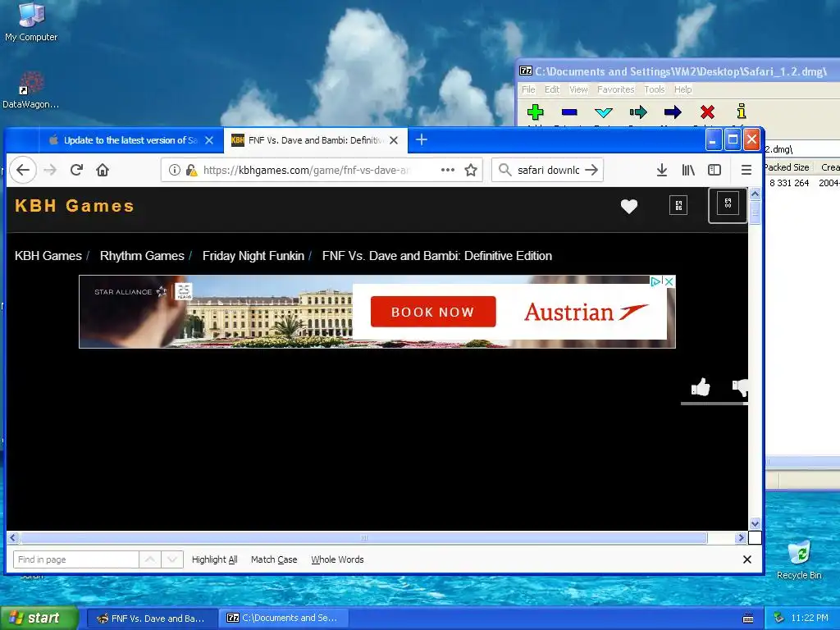Click the thumbs up like button
The width and height of the screenshot is (840, 630).
701,386
